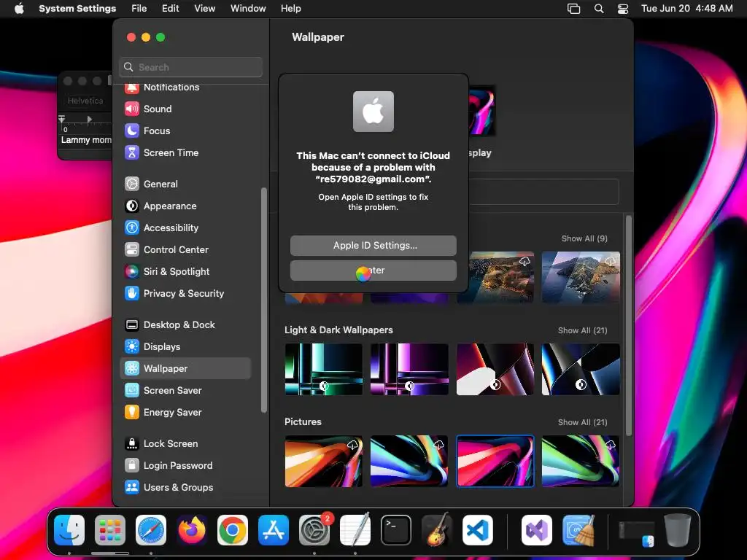
Task: Click the Screen Time hourglass icon
Action: pyautogui.click(x=132, y=153)
